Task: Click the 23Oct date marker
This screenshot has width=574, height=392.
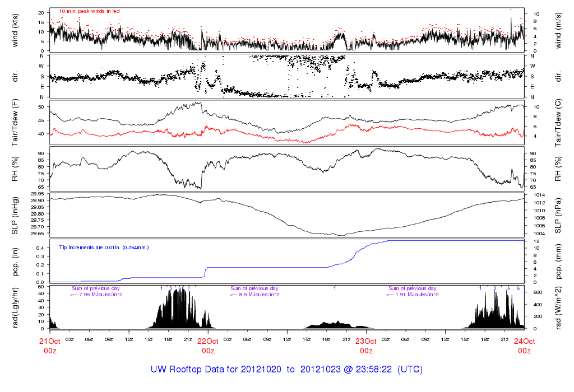Action: click(x=366, y=341)
